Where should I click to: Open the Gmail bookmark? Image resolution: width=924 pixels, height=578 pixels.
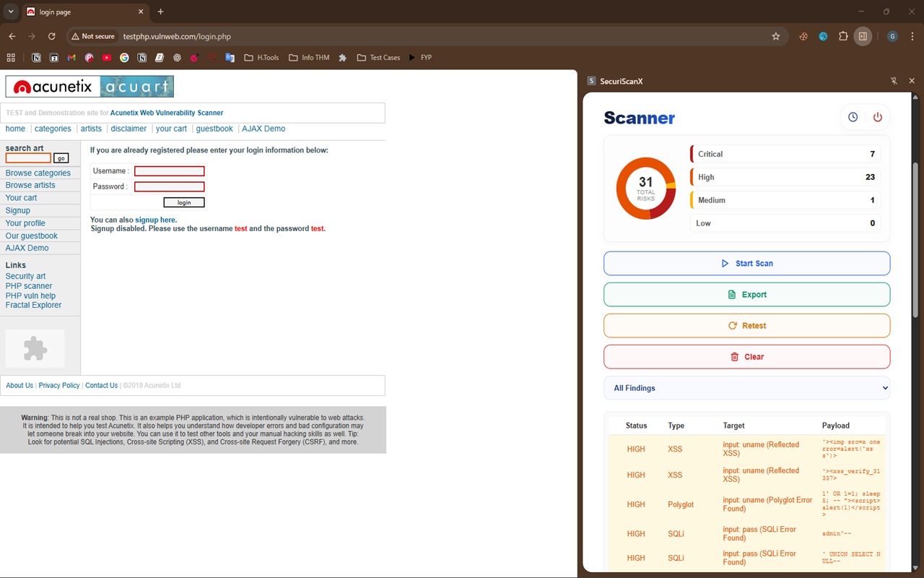click(71, 58)
